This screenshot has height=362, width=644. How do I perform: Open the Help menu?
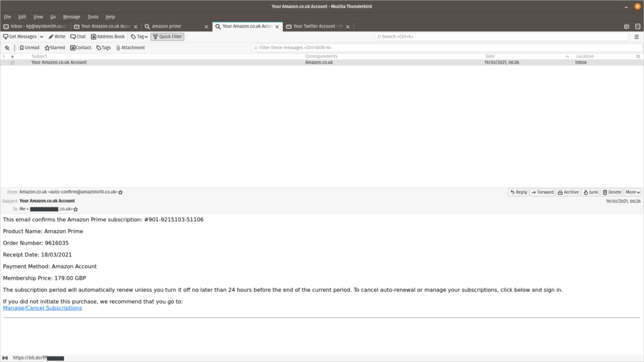point(110,17)
